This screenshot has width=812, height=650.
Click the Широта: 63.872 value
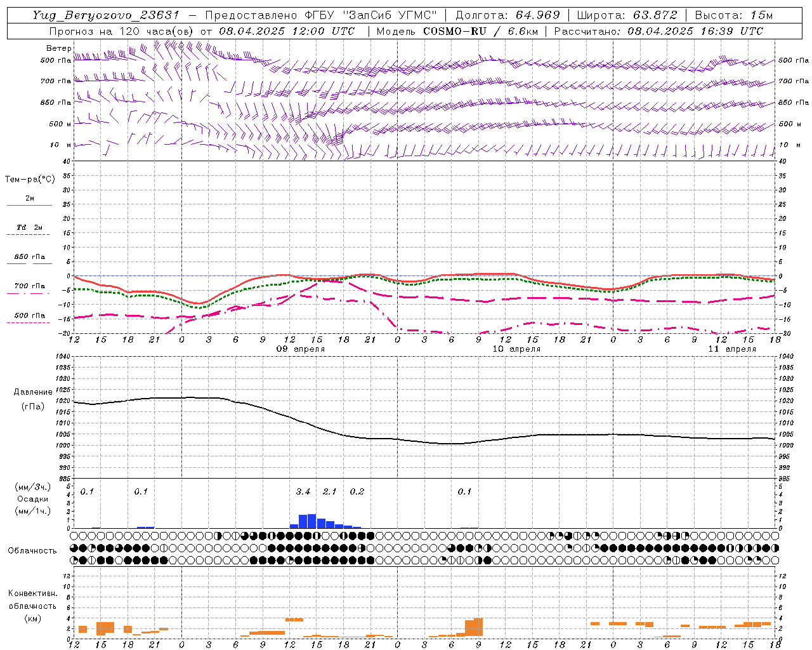click(627, 16)
